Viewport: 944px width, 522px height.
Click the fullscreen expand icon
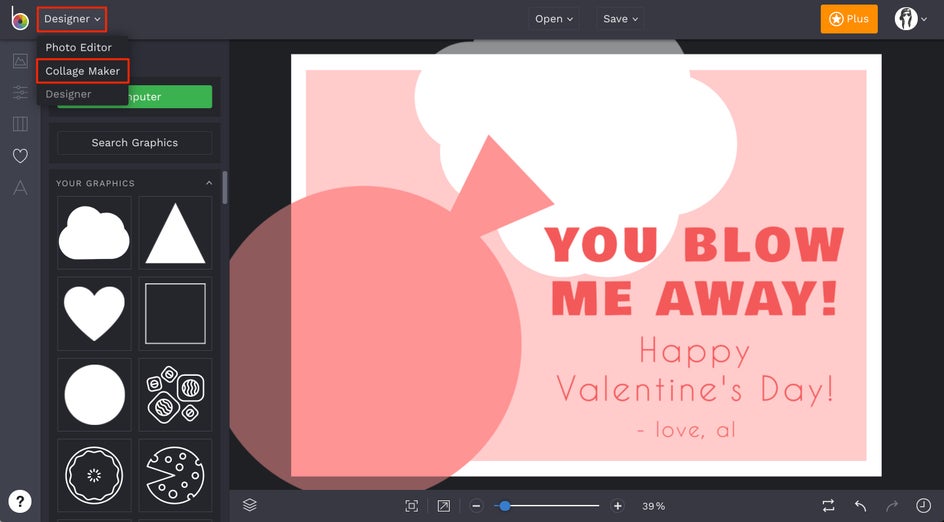coord(444,506)
